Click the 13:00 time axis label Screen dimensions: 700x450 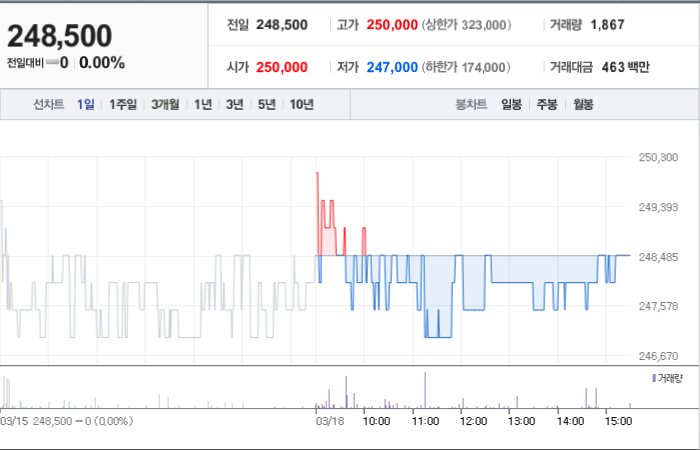click(x=521, y=421)
